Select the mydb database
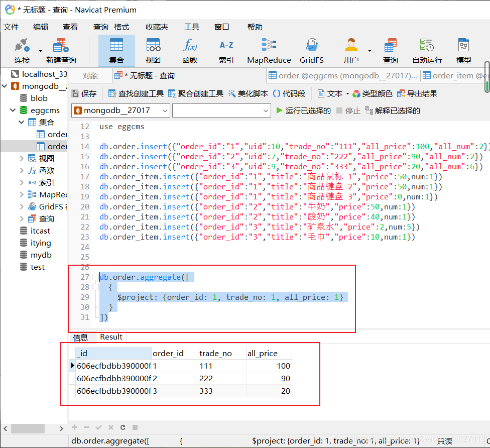The width and height of the screenshot is (490, 448). point(36,255)
